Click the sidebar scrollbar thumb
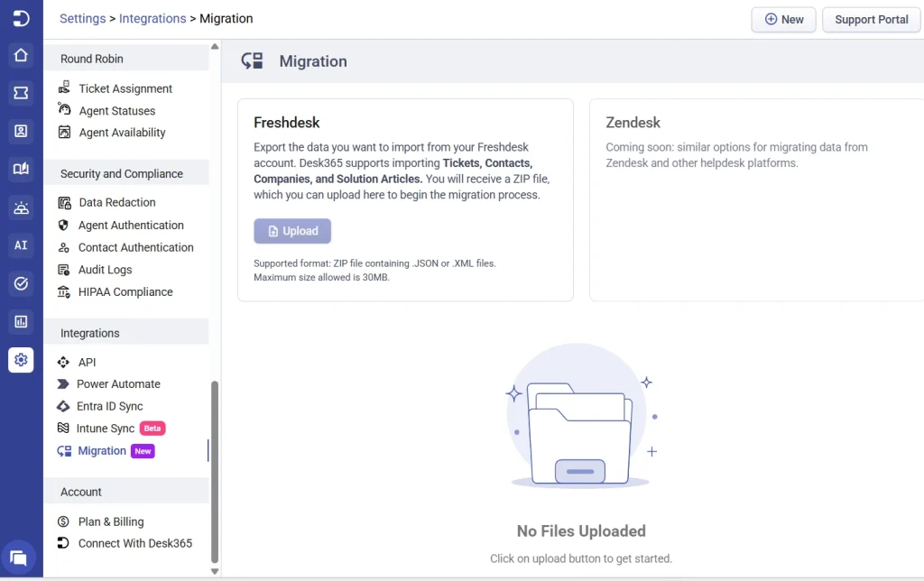Image resolution: width=924 pixels, height=581 pixels. point(215,472)
